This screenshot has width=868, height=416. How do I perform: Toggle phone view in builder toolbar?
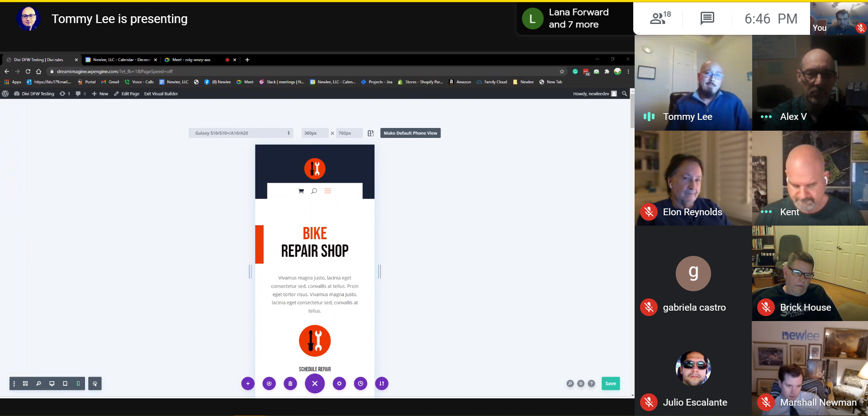[78, 383]
